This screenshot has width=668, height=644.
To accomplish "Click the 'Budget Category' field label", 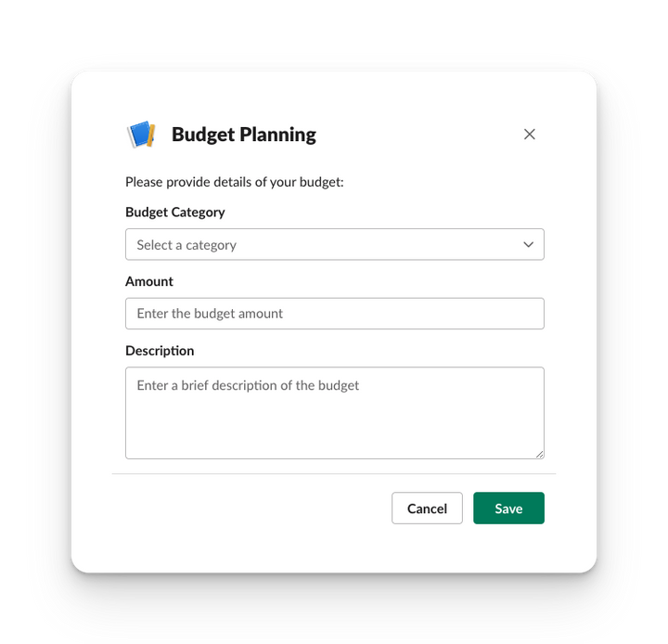I will (x=175, y=213).
